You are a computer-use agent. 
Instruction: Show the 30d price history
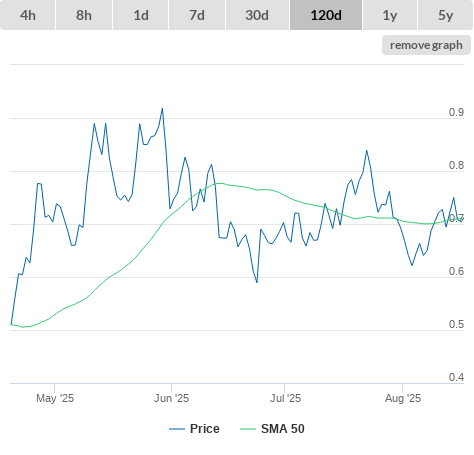(x=257, y=15)
